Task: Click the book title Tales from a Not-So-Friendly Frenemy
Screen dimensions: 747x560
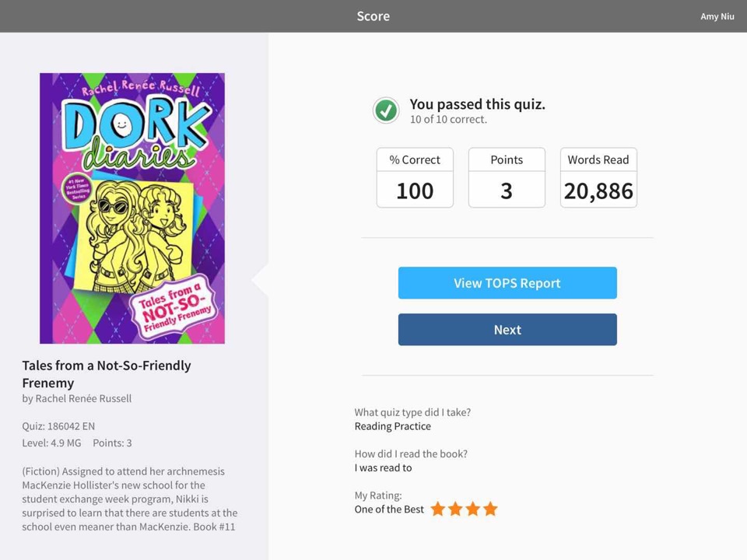Action: pyautogui.click(x=107, y=374)
